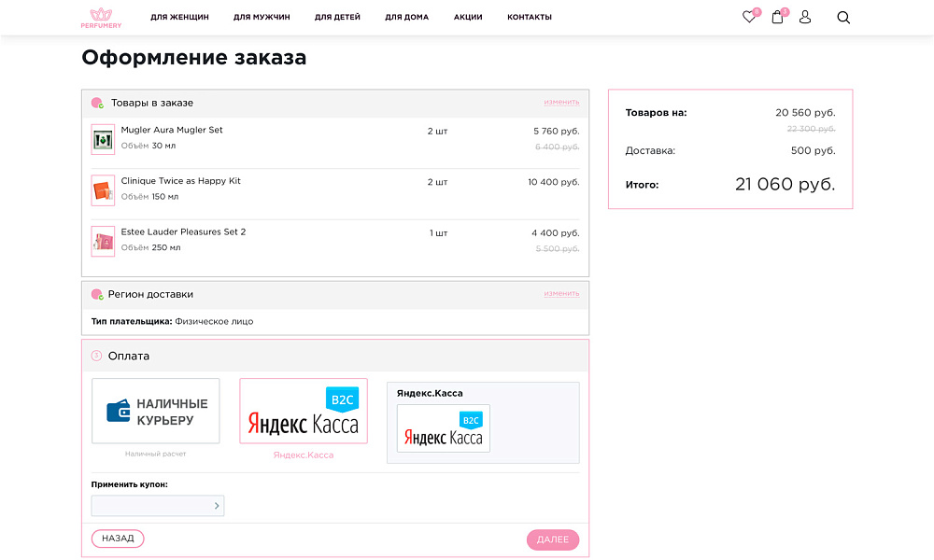Select the Яндекс.Касса payment tile
This screenshot has width=934, height=560.
coord(303,411)
